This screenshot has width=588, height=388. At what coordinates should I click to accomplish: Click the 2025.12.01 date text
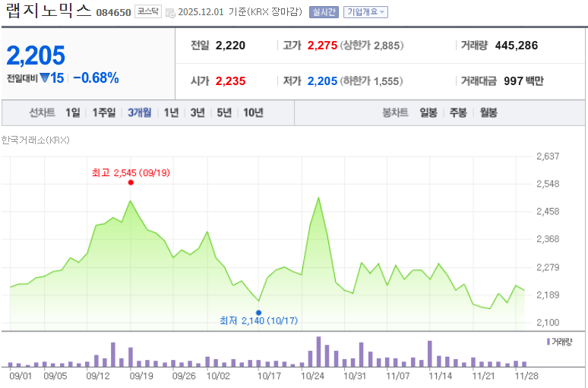(x=201, y=12)
